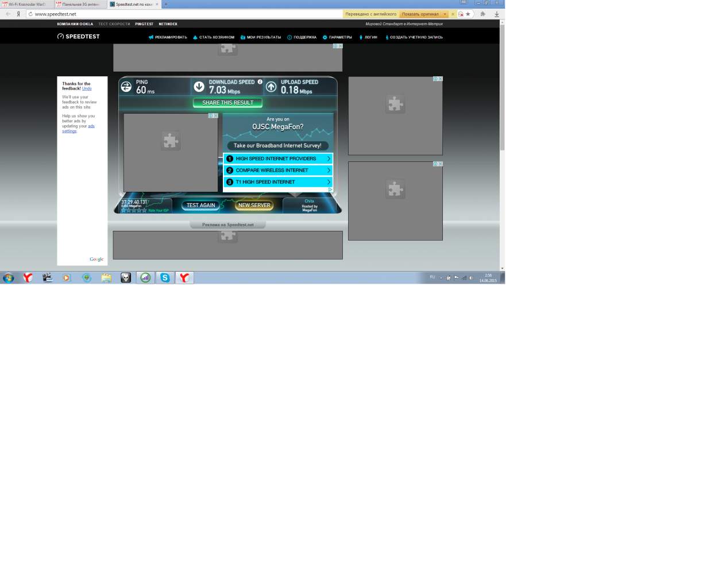This screenshot has width=726, height=588.
Task: Click the RU language indicator
Action: [432, 277]
